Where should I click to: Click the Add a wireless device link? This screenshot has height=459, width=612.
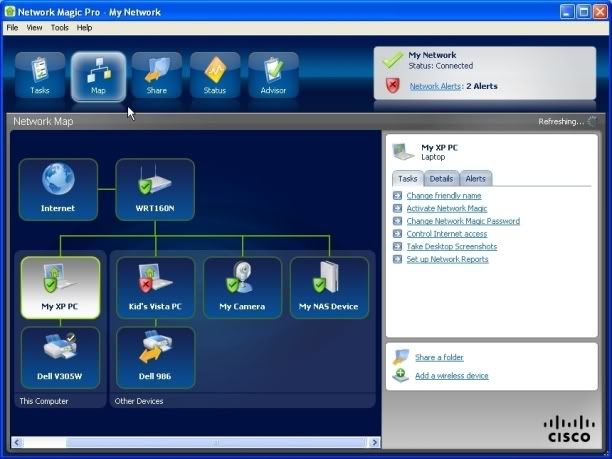pos(452,375)
